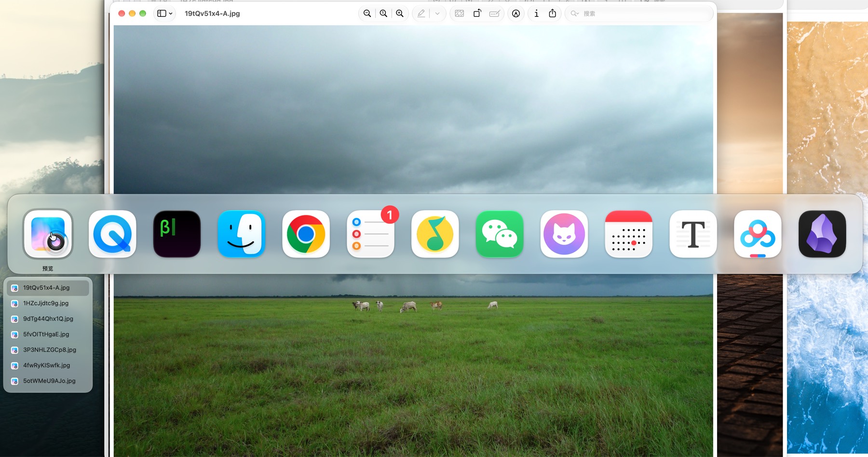This screenshot has height=457, width=868.
Task: Select window 5otWMeU9AJo.jpg in the list
Action: pyautogui.click(x=48, y=381)
